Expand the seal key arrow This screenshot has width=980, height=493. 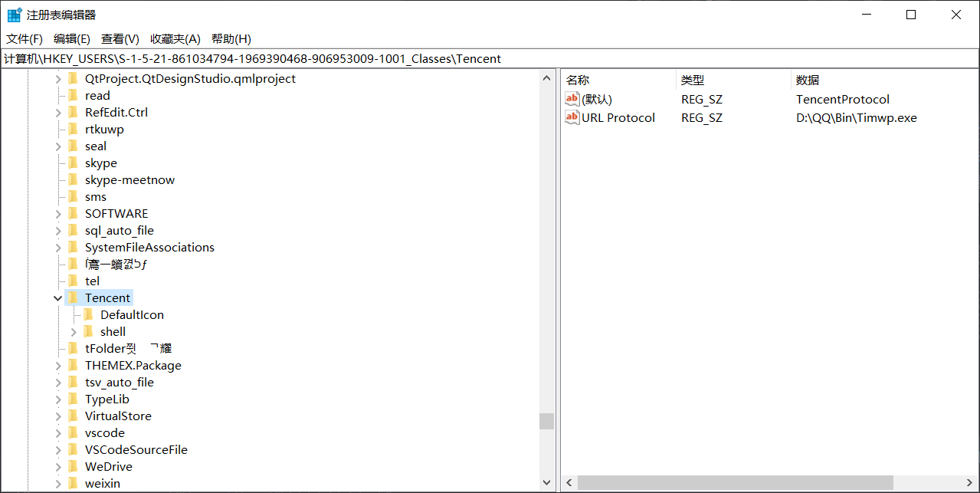pos(58,146)
